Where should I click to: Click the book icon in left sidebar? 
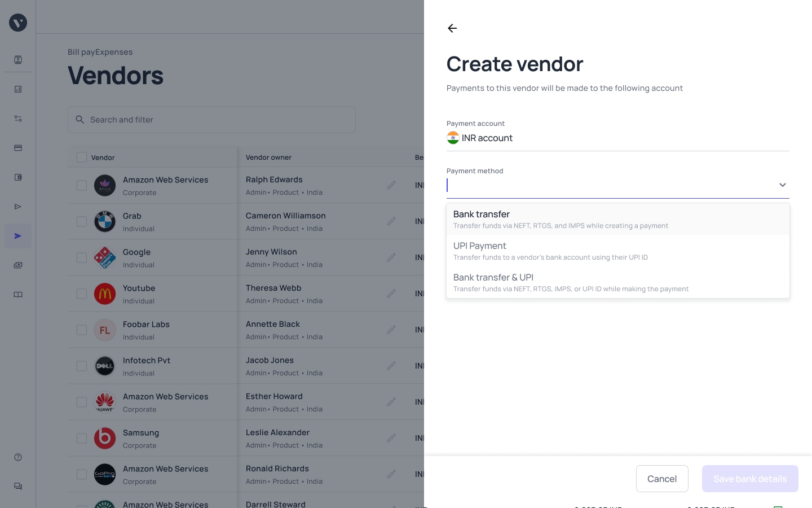point(18,295)
